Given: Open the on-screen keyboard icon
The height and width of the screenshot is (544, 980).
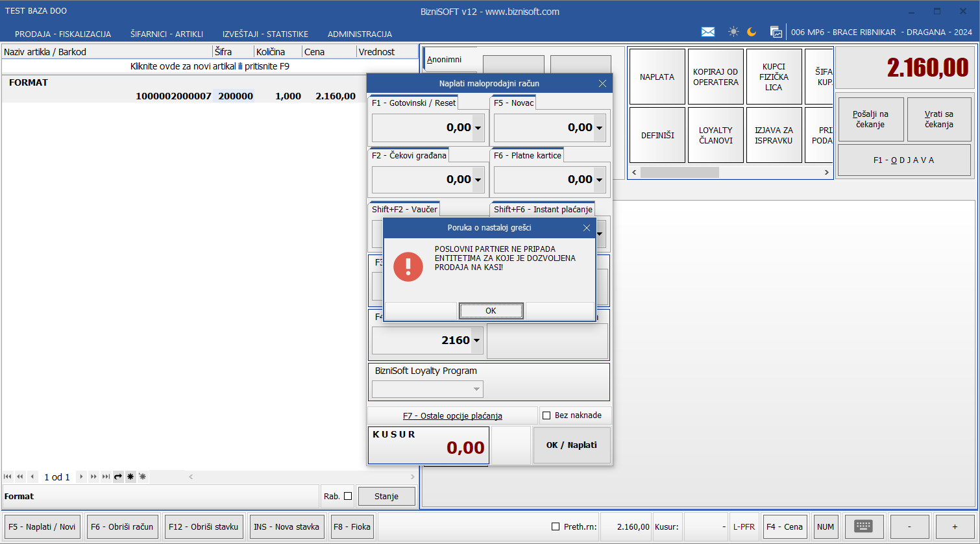Looking at the screenshot, I should [x=863, y=526].
